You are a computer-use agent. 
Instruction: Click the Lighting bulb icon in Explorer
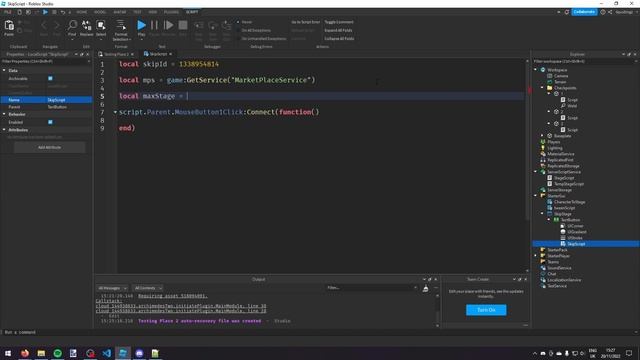pos(543,148)
